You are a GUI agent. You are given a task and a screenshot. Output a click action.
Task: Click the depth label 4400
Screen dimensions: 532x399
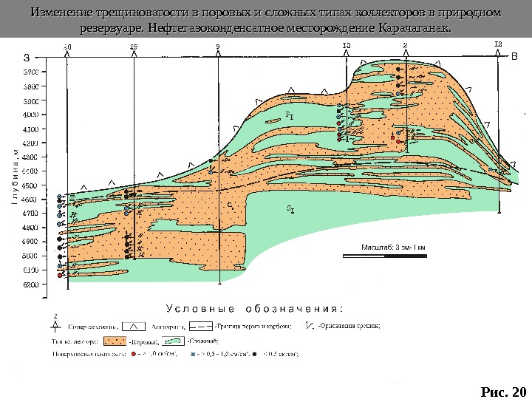click(30, 171)
